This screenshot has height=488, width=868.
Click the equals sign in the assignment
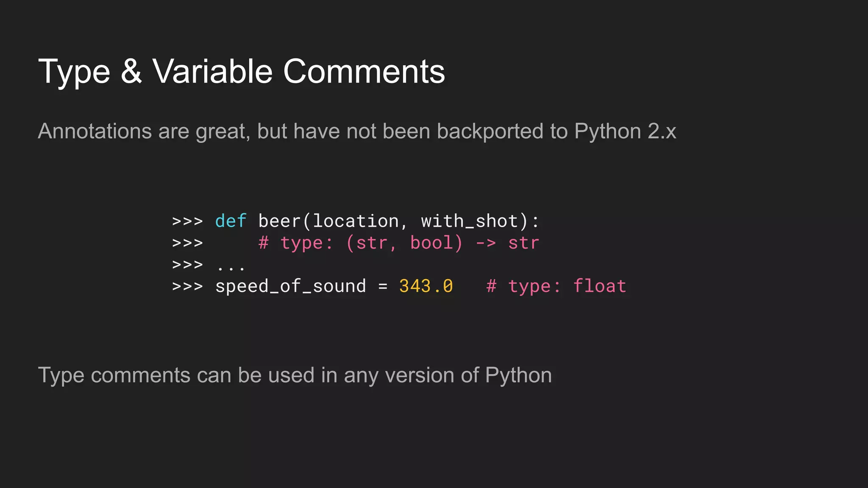pyautogui.click(x=383, y=287)
